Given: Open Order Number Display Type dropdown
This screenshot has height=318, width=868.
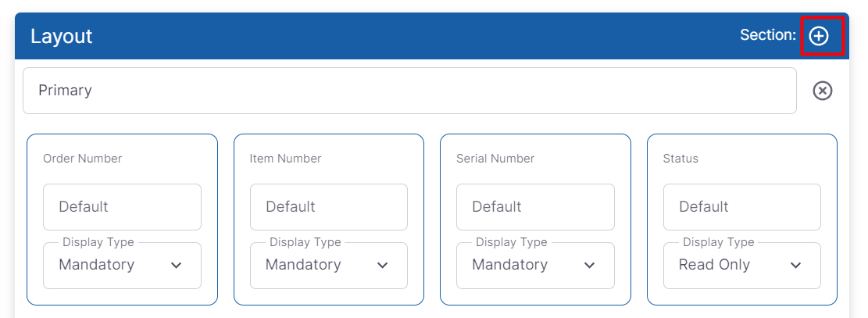Looking at the screenshot, I should pos(122,266).
